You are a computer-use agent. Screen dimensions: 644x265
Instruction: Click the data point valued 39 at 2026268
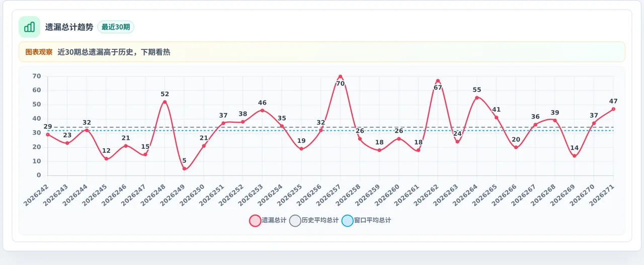coord(555,120)
